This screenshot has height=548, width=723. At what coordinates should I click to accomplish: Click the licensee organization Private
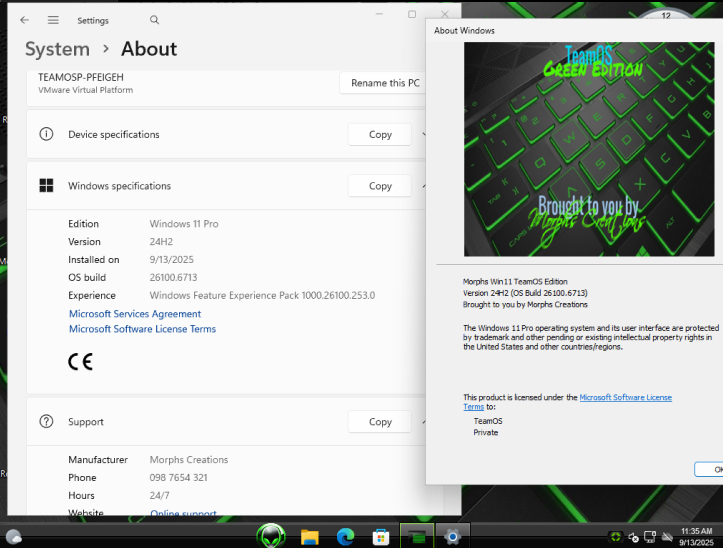click(486, 433)
